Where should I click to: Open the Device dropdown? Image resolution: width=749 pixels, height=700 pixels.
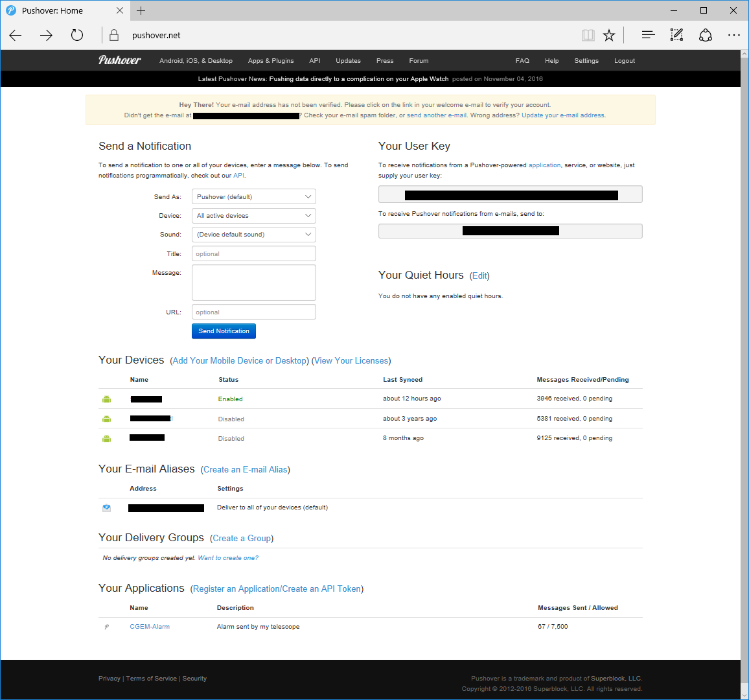coord(253,215)
